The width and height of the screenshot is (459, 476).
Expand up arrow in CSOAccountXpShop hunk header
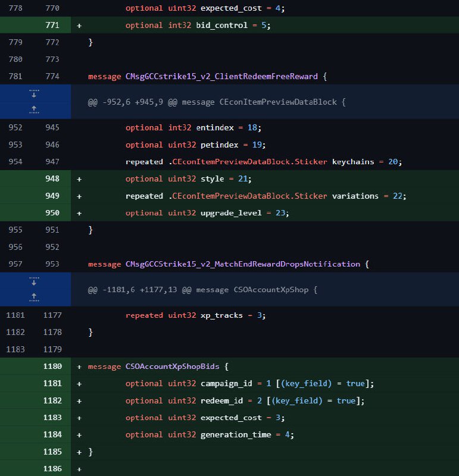[x=35, y=296]
